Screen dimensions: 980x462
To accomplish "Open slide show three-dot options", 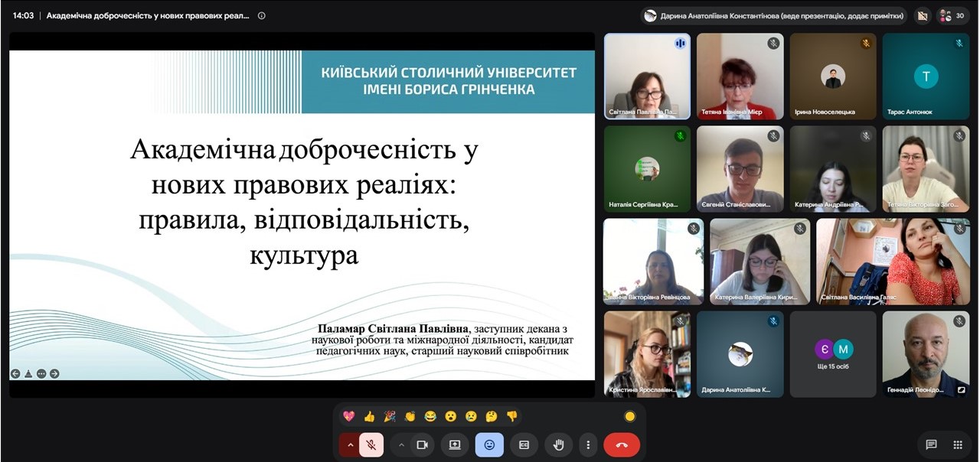I will [x=41, y=374].
